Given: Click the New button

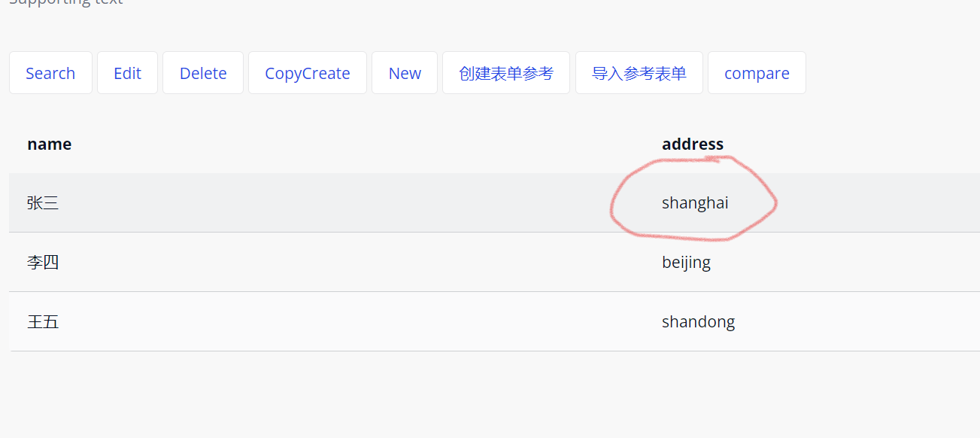Looking at the screenshot, I should pyautogui.click(x=405, y=73).
